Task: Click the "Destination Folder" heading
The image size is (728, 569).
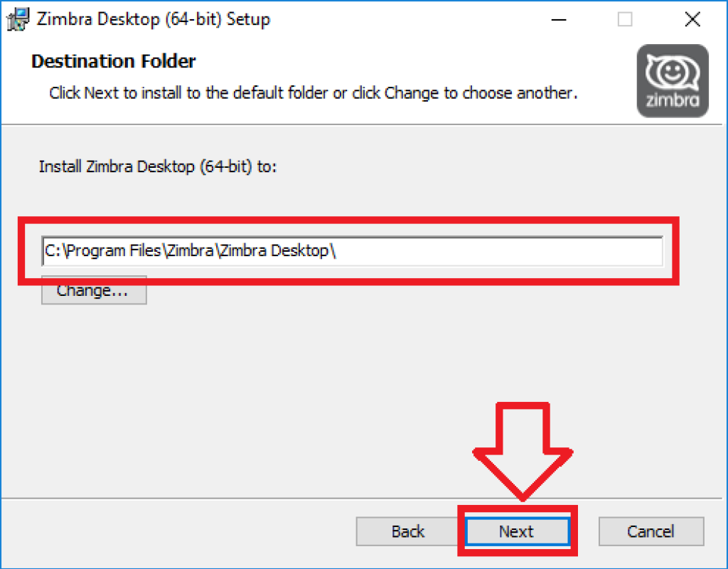Action: [113, 61]
